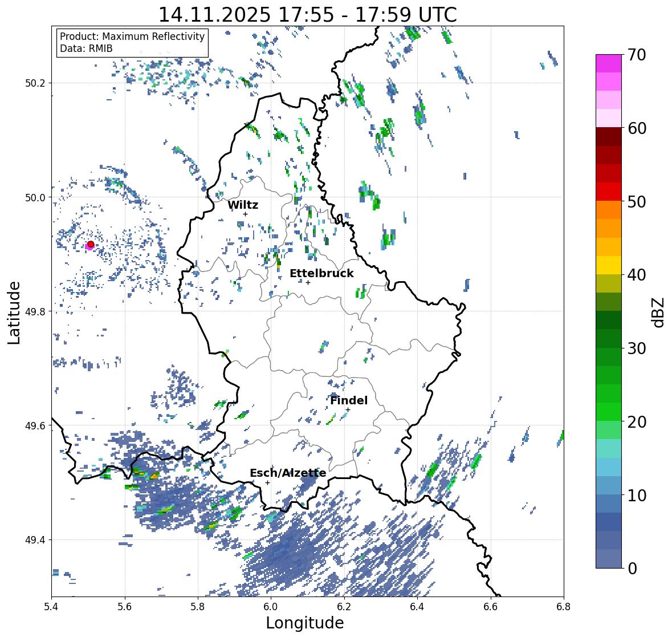
Task: Click the longitude tick label 5.4
Action: pos(51,607)
